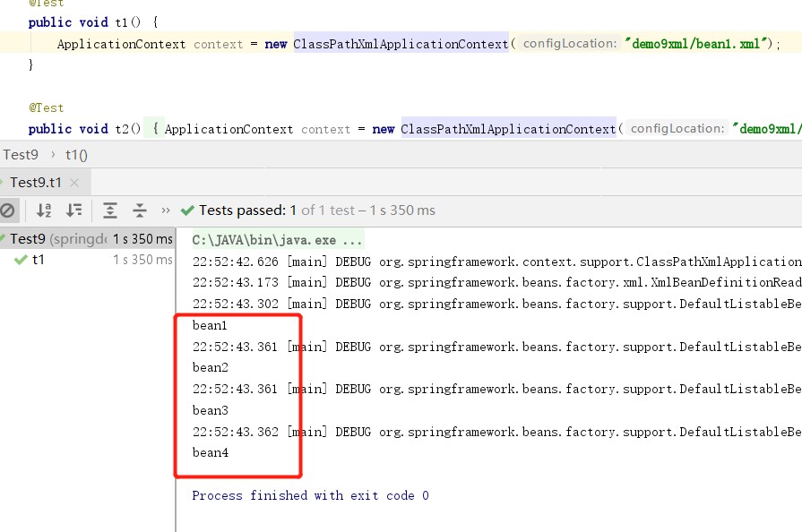Click the bean1 console output line
802x532 pixels.
pyautogui.click(x=210, y=325)
